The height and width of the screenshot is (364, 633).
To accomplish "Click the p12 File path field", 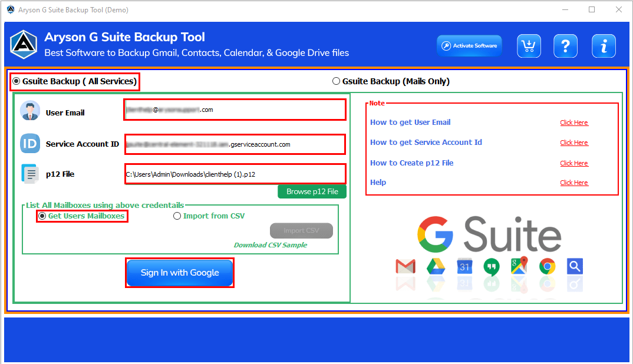I will click(235, 174).
